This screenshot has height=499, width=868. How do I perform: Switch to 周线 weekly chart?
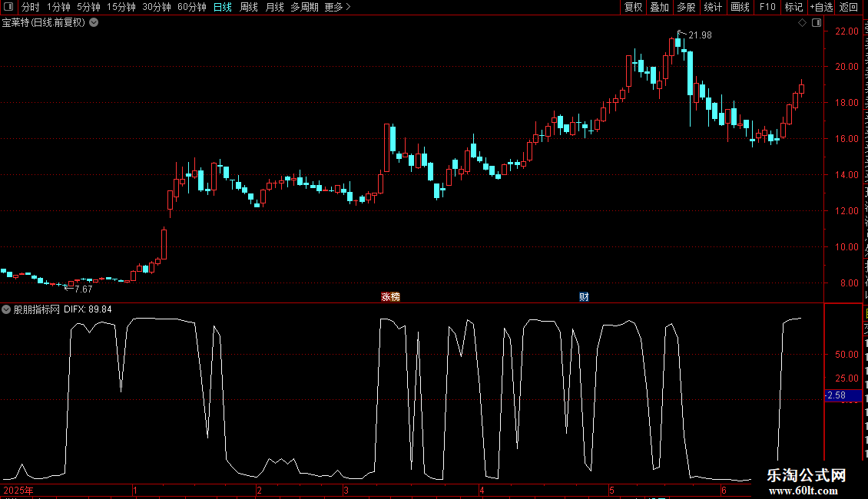[x=249, y=7]
